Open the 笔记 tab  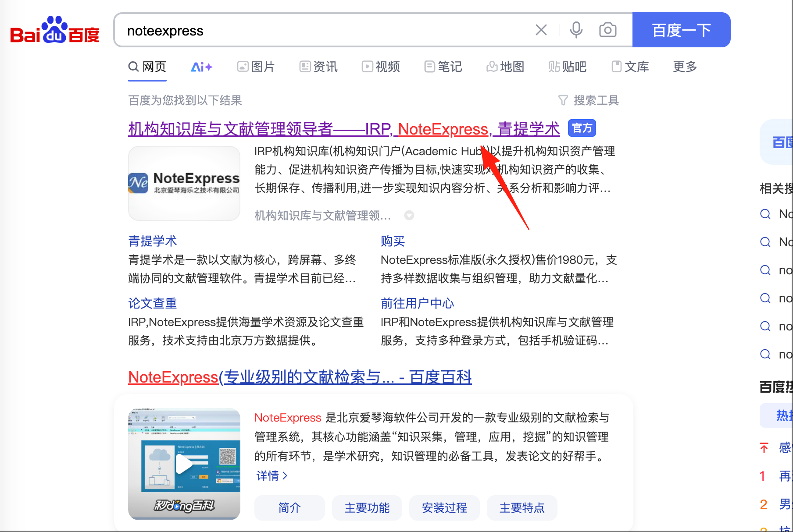[443, 67]
